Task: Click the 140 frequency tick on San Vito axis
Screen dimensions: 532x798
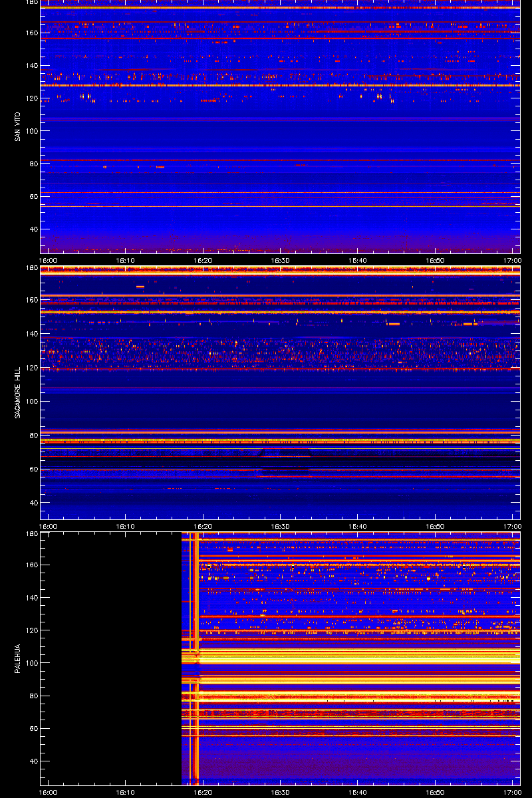Action: (31, 66)
